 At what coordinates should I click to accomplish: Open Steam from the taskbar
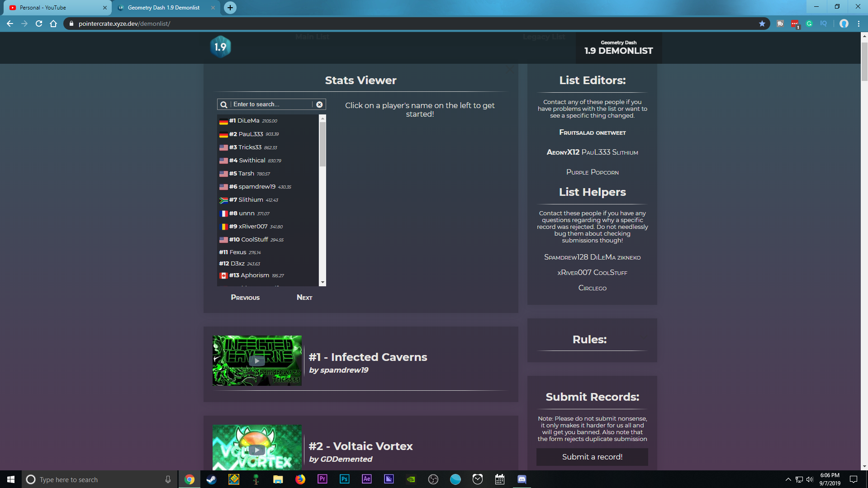211,479
